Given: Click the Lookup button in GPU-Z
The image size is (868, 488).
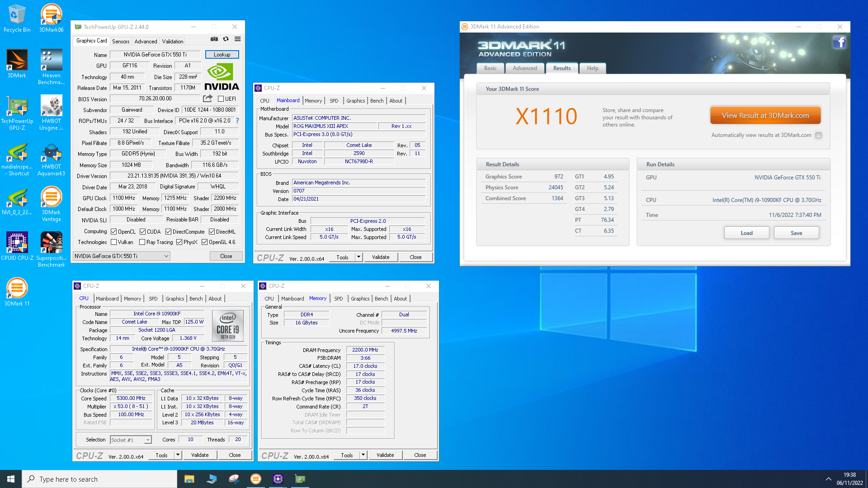Looking at the screenshot, I should coord(222,54).
